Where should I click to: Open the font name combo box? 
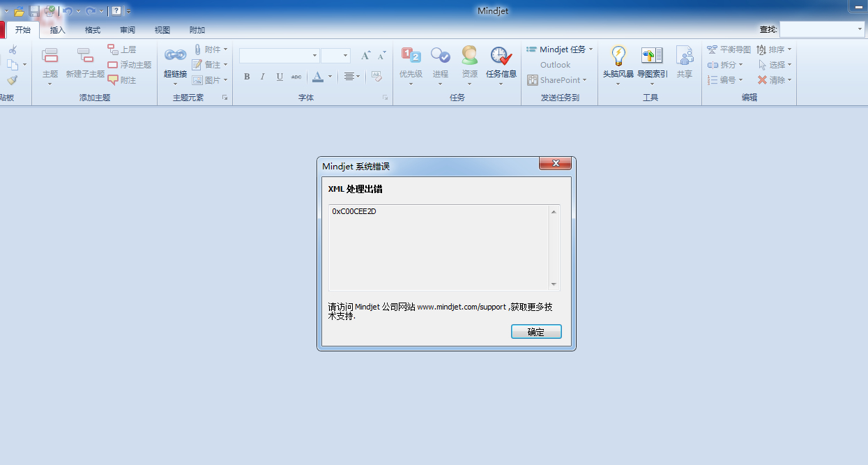tap(280, 56)
